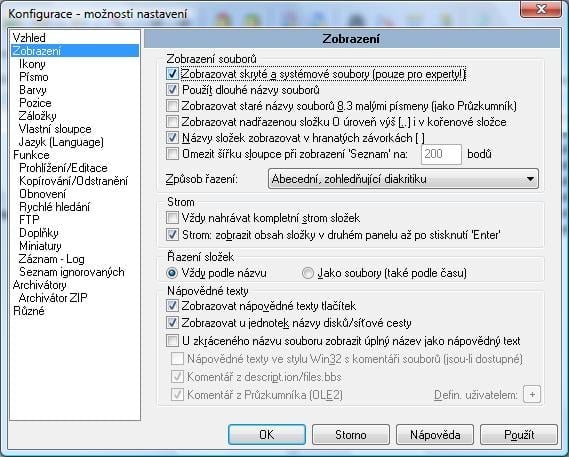569x457 pixels.
Task: Open the 'Písmo' settings page
Action: pyautogui.click(x=34, y=77)
